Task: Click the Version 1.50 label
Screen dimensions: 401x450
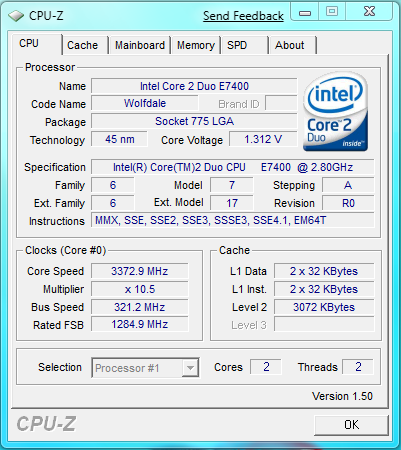Action: click(x=342, y=396)
